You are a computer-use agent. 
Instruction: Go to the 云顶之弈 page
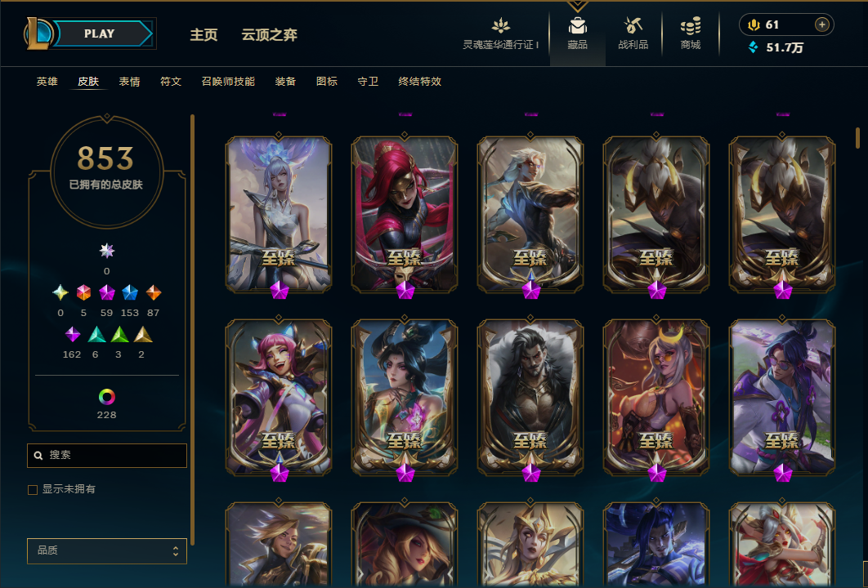coord(269,35)
